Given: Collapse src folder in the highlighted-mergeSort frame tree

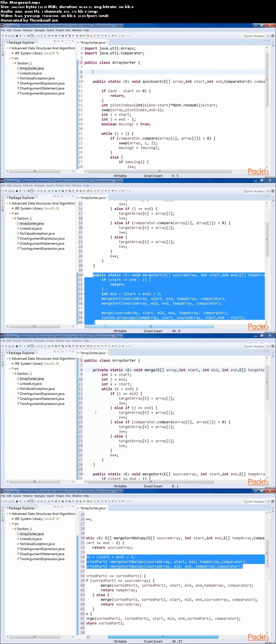Looking at the screenshot, I should [x=10, y=213].
